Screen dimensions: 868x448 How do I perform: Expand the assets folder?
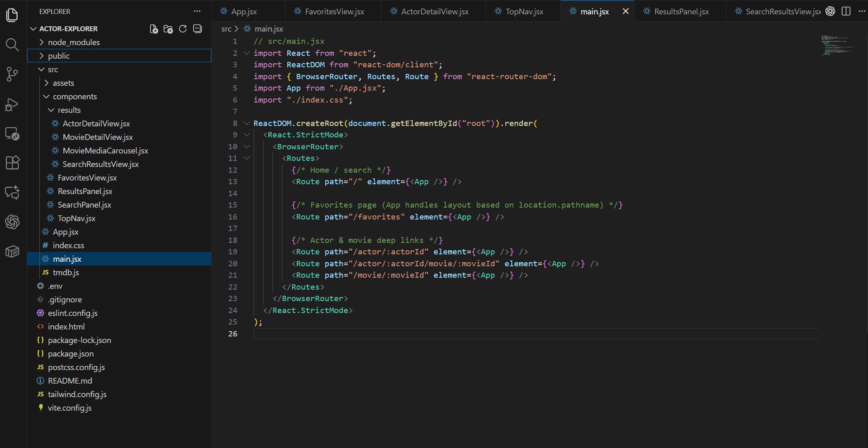pyautogui.click(x=119, y=83)
